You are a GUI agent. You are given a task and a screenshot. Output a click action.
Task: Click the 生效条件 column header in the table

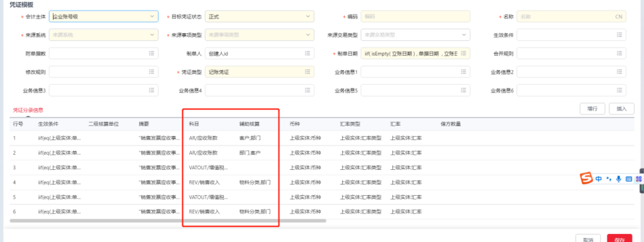pos(48,124)
